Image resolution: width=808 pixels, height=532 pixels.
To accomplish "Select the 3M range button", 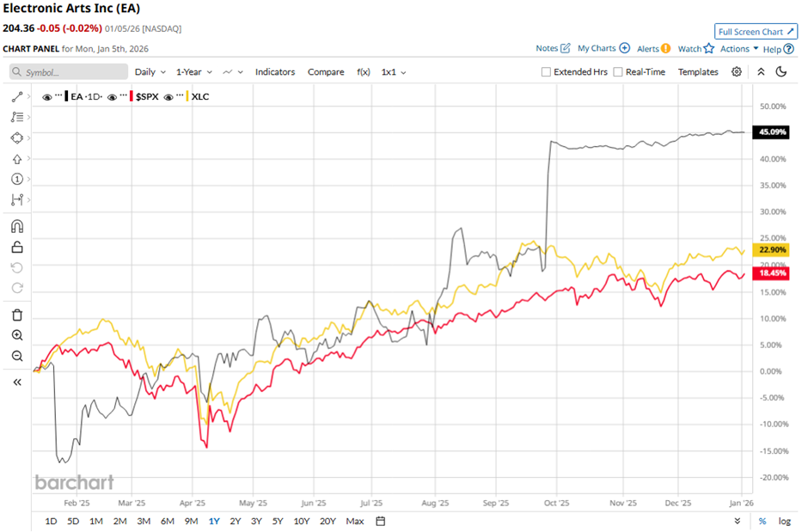I will point(144,521).
